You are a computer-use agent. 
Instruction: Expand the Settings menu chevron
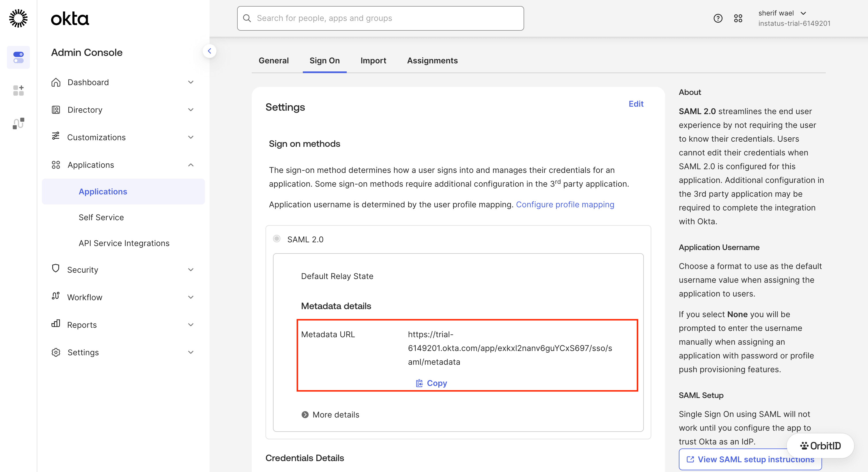191,352
